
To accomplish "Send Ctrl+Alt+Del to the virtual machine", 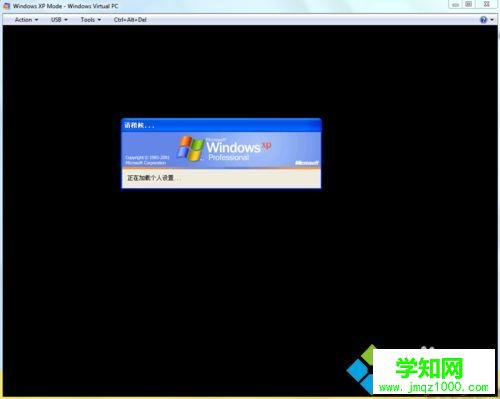I will pyautogui.click(x=130, y=20).
